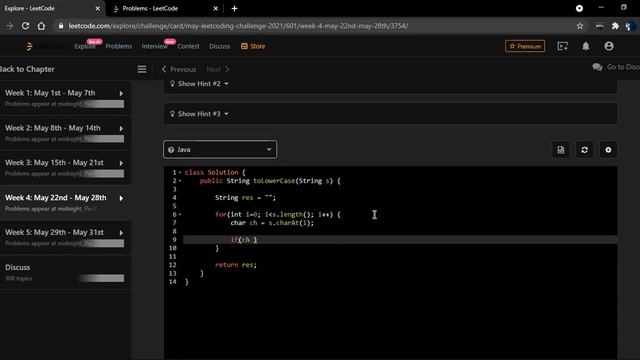Image resolution: width=640 pixels, height=360 pixels.
Task: Click the code notes document icon
Action: pyautogui.click(x=561, y=150)
